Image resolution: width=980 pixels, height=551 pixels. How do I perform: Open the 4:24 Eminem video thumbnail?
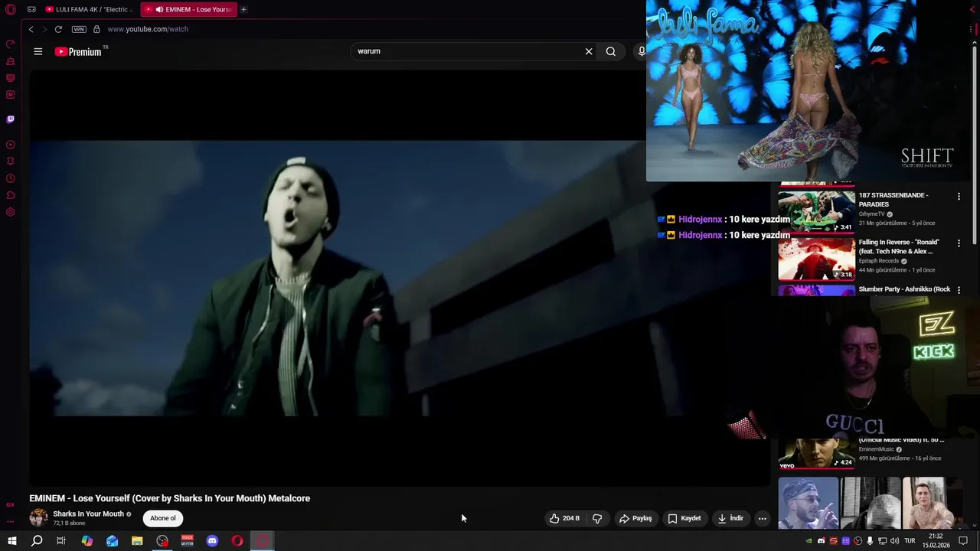pyautogui.click(x=817, y=453)
